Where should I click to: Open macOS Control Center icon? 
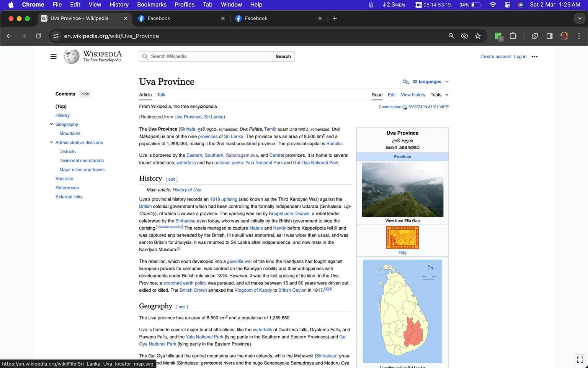(x=508, y=5)
